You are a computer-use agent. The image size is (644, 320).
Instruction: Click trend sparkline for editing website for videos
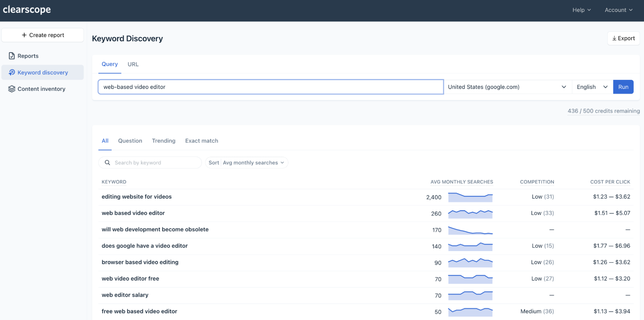(470, 197)
